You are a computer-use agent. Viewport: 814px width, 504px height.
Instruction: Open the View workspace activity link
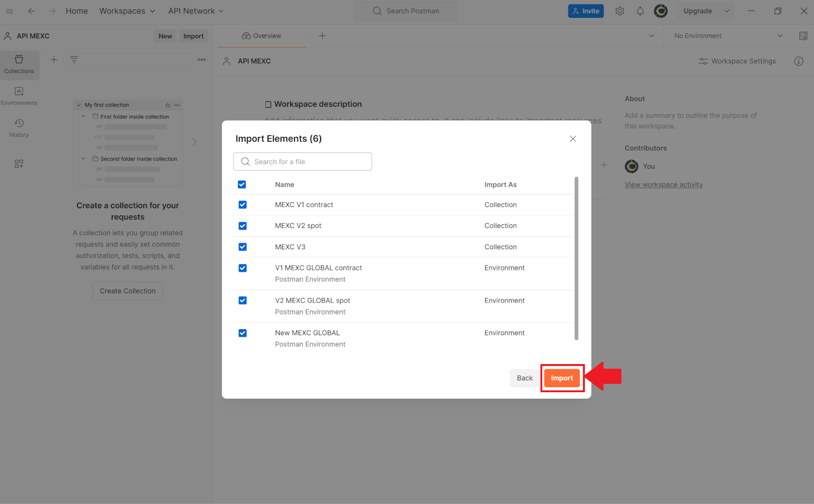[x=663, y=185]
